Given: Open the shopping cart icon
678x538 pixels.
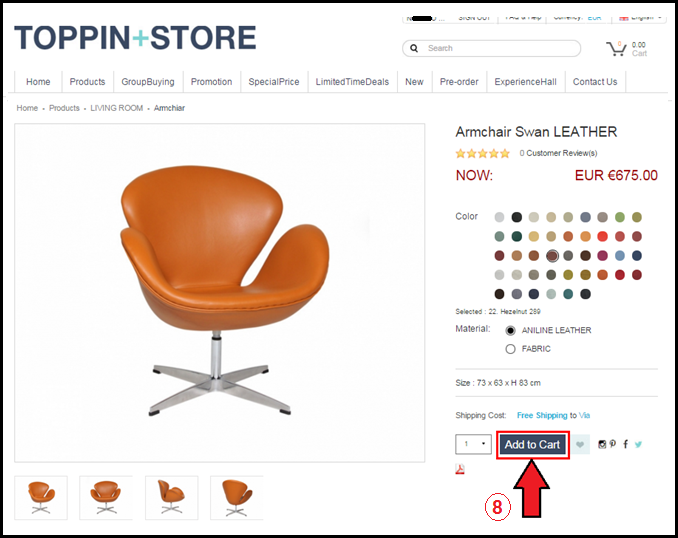Looking at the screenshot, I should pos(616,48).
